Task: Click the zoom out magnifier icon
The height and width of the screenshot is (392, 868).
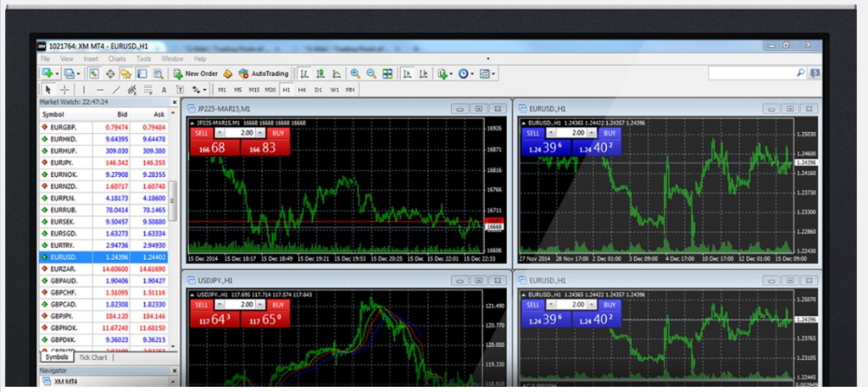Action: click(x=371, y=74)
